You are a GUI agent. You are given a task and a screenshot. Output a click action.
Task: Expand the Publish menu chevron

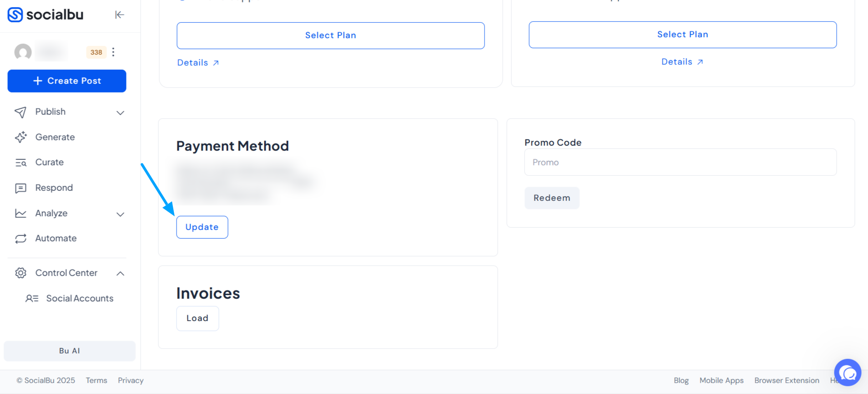pyautogui.click(x=120, y=113)
